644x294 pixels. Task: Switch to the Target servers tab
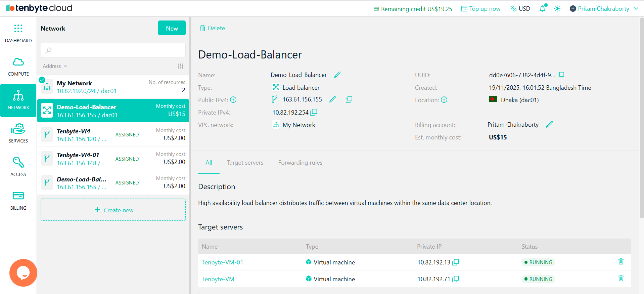click(x=245, y=163)
